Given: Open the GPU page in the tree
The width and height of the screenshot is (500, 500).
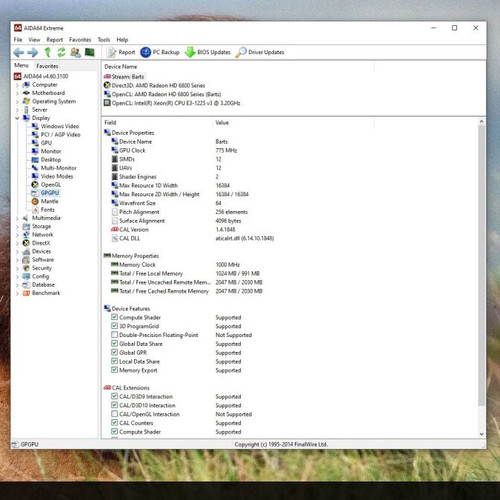Looking at the screenshot, I should pyautogui.click(x=42, y=143).
